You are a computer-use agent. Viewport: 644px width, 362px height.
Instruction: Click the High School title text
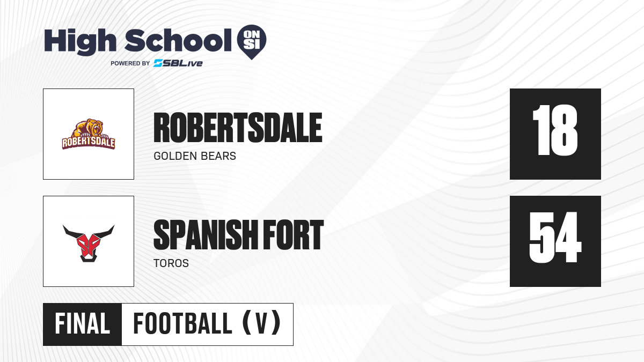[x=134, y=41]
